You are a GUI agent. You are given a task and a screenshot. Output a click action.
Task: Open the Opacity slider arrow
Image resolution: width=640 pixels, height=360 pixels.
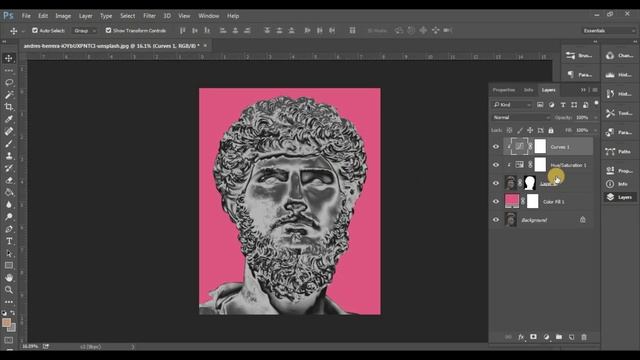pos(595,118)
